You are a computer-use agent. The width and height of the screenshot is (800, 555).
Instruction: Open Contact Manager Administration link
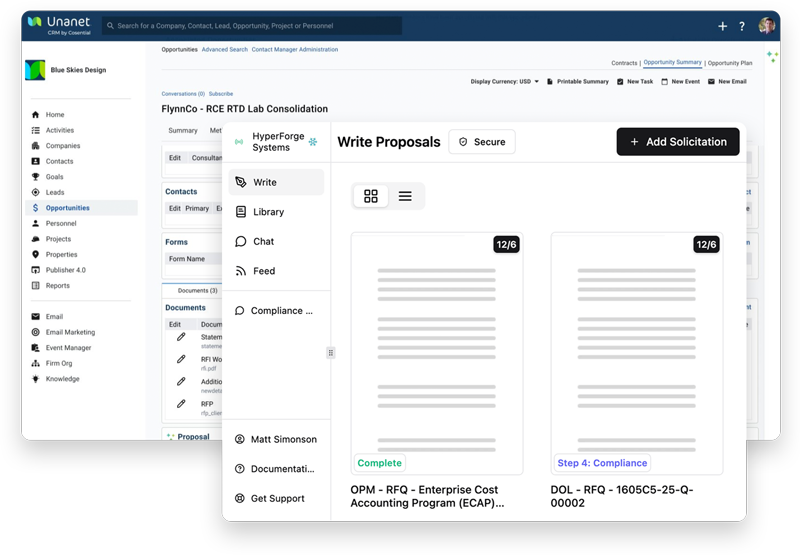pyautogui.click(x=295, y=49)
